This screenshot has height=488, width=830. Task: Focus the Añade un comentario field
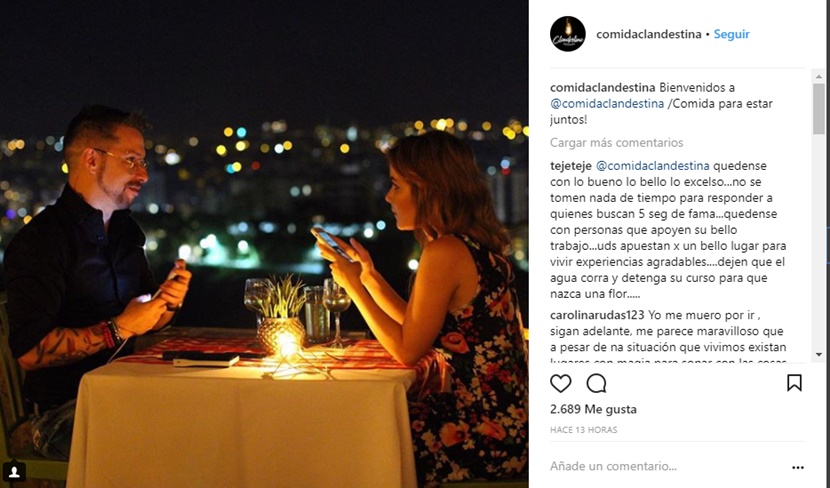point(667,466)
